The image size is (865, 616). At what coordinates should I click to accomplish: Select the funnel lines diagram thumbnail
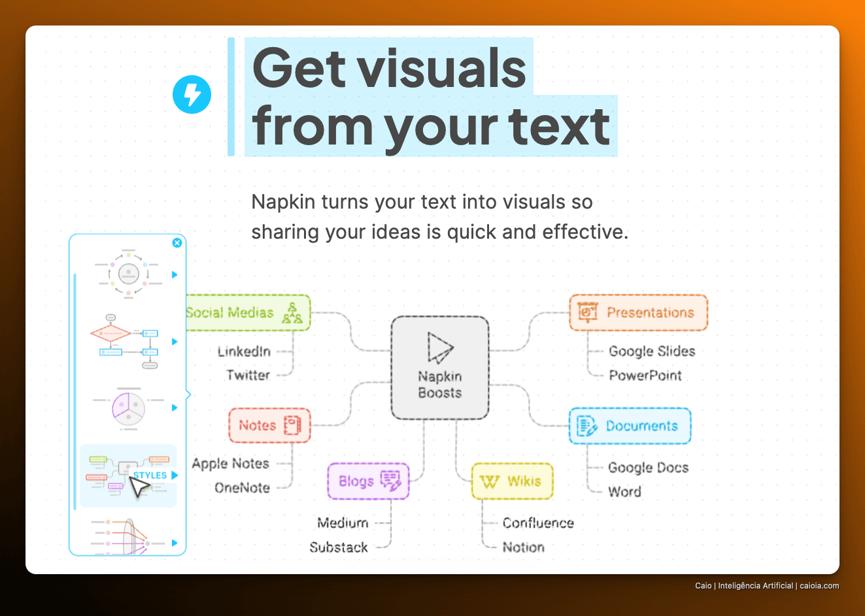129,536
